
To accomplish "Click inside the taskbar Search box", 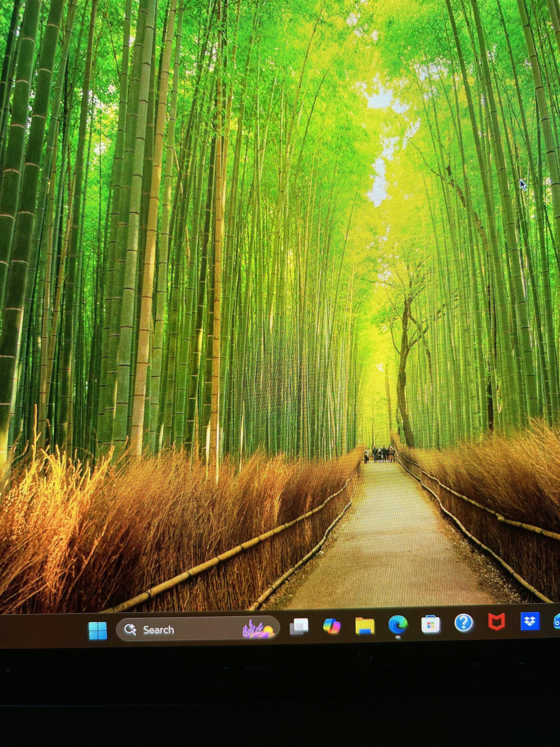I will coord(198,629).
